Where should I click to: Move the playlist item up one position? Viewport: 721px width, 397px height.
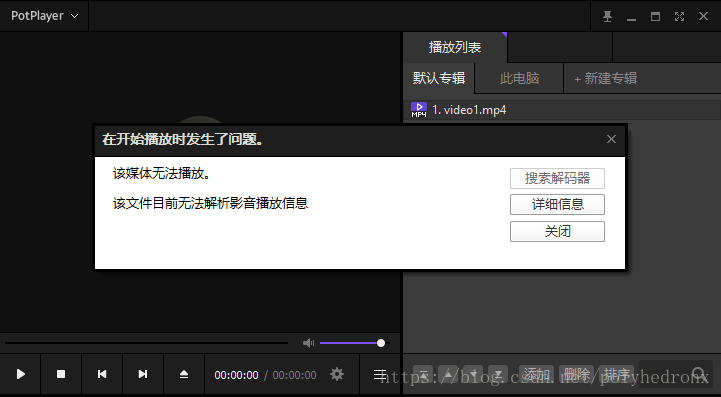448,374
